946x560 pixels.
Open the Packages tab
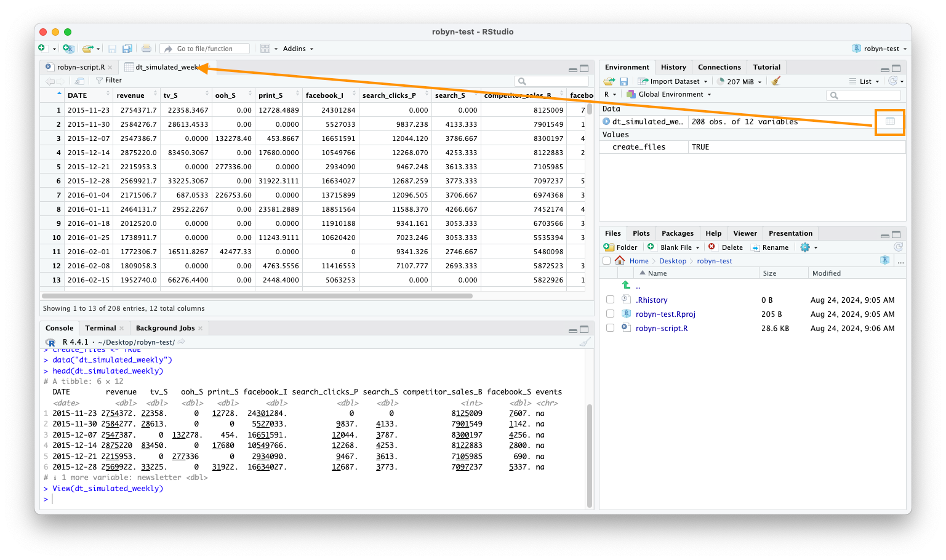[x=677, y=233]
